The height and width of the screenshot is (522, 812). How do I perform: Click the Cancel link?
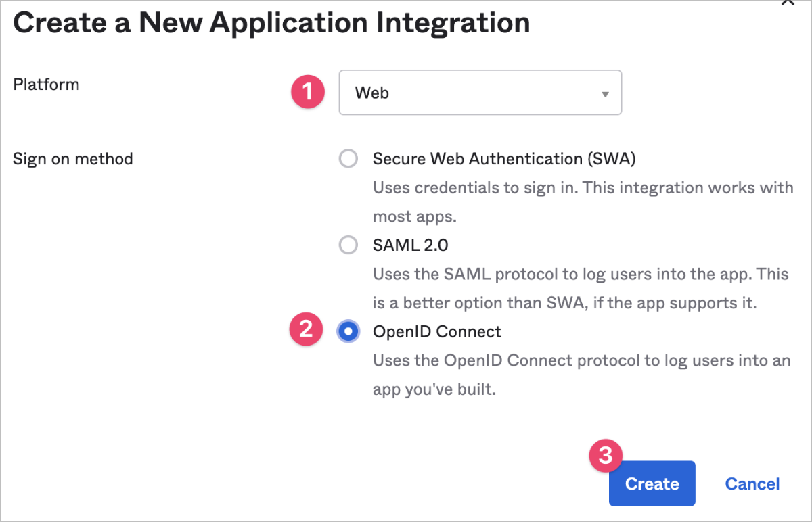click(752, 483)
